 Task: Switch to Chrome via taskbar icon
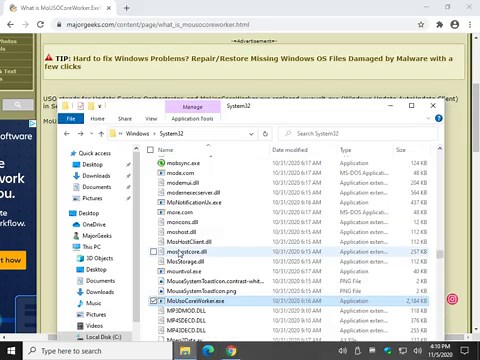[231, 351]
